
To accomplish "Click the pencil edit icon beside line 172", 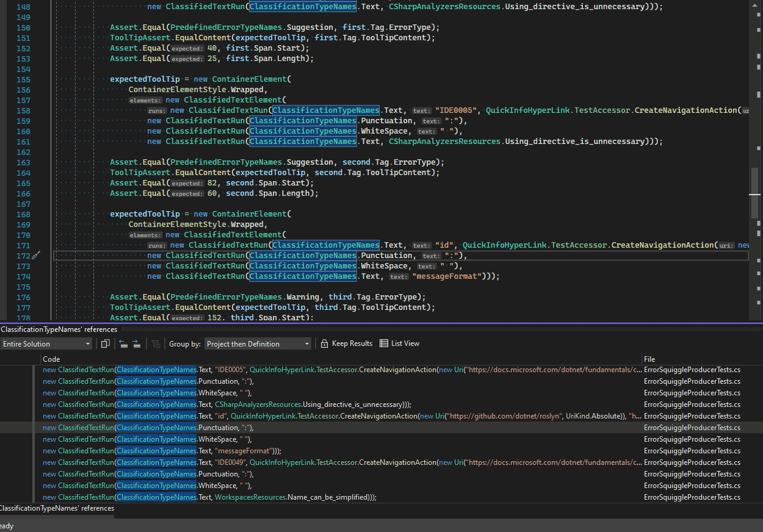I will (x=35, y=256).
